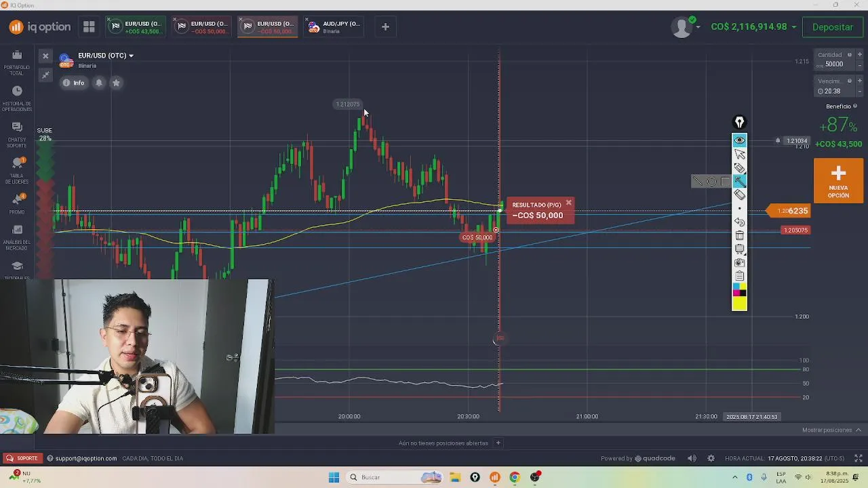
Task: Select the eraser tool in drawing toolbar
Action: 739,195
